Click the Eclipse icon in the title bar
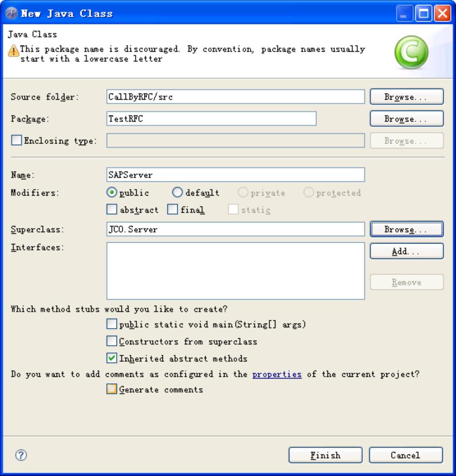This screenshot has width=456, height=476. coord(11,14)
